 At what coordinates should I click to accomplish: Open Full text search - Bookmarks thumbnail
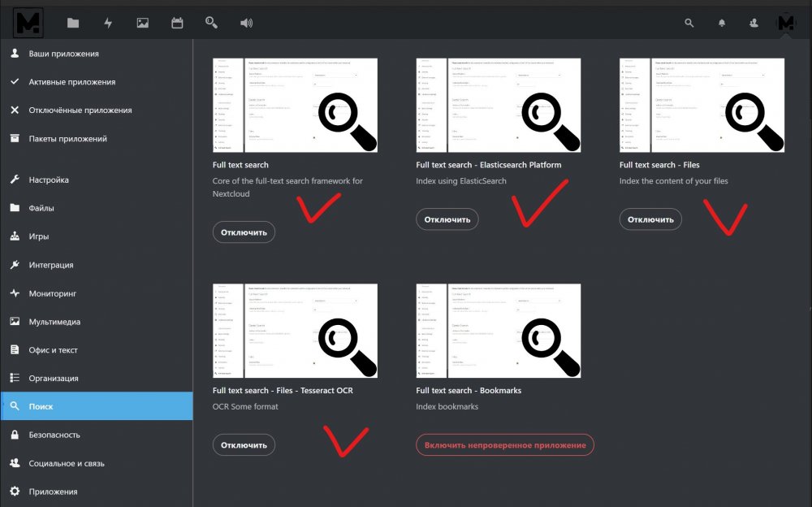click(499, 331)
